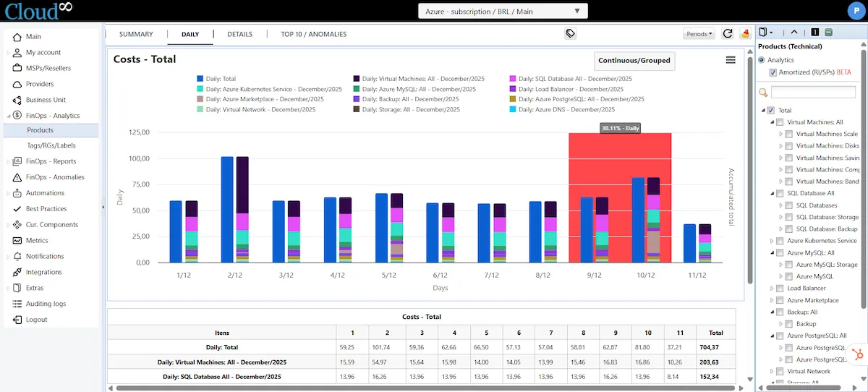Click the black number 1 icon

coord(815,33)
